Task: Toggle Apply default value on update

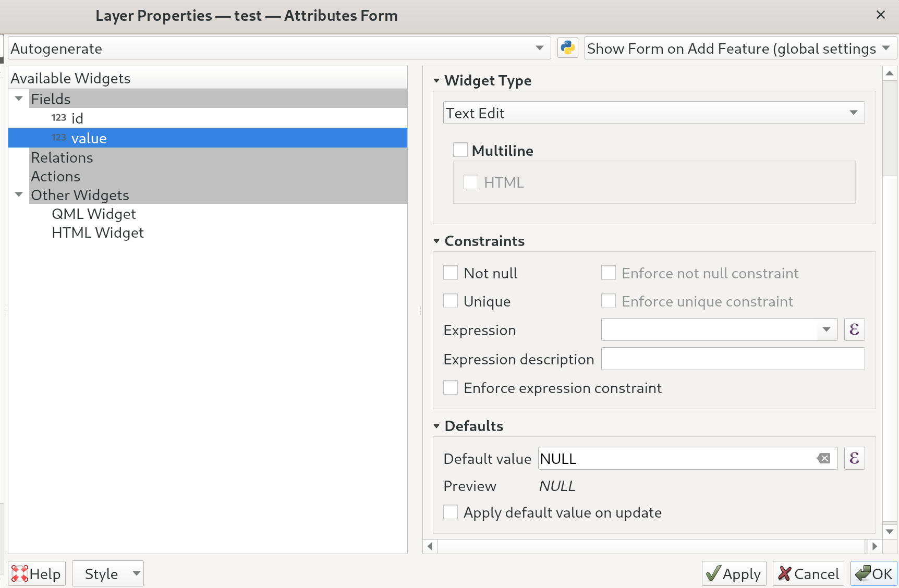Action: (x=450, y=512)
